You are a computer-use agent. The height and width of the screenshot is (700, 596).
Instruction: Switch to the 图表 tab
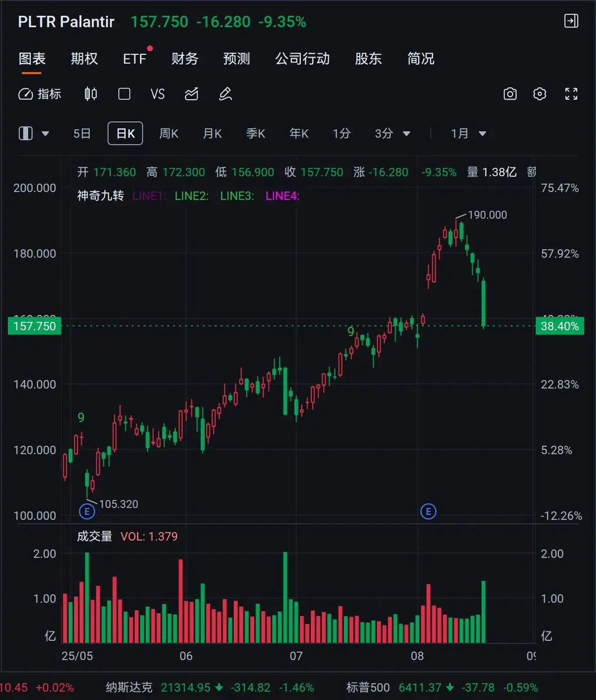point(32,59)
